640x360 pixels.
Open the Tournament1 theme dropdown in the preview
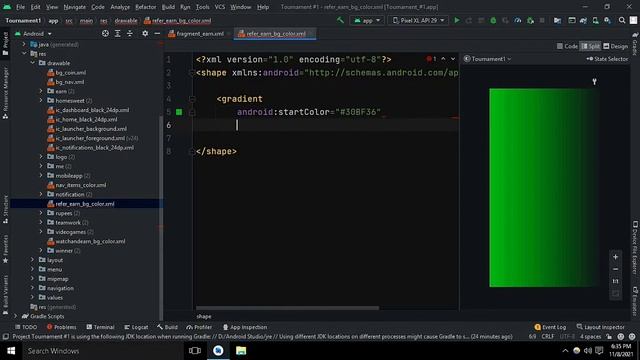tap(487, 59)
